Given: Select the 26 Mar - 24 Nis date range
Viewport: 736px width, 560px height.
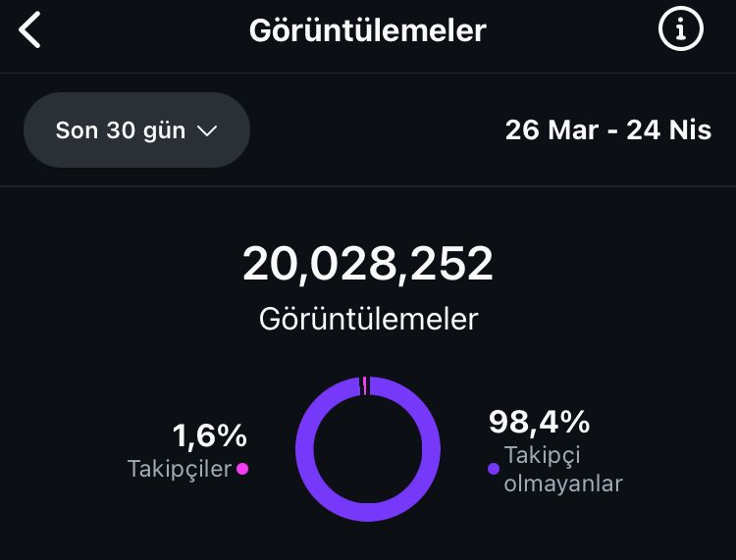Looking at the screenshot, I should click(608, 129).
